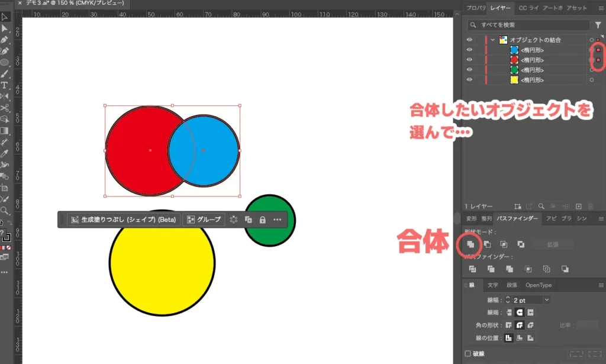Toggle visibility of the yellow ellipse layer

470,80
